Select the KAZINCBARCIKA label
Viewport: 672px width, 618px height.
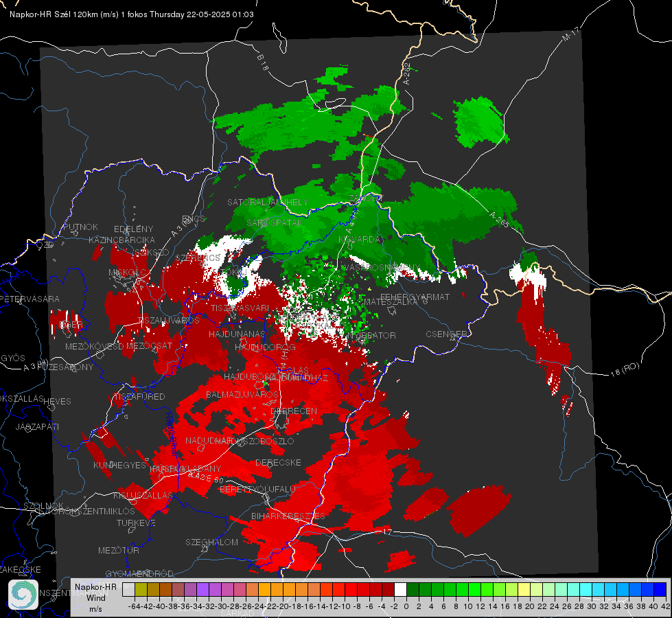click(121, 240)
